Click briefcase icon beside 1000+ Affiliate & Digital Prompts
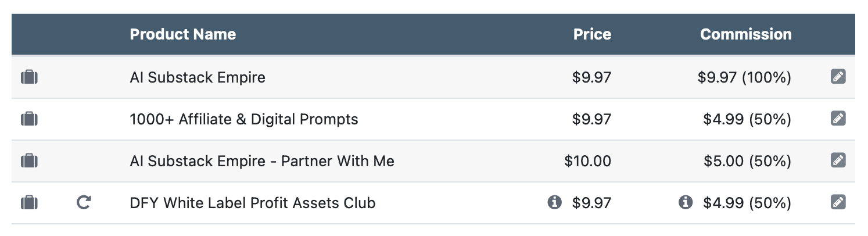The width and height of the screenshot is (868, 236). 29,119
